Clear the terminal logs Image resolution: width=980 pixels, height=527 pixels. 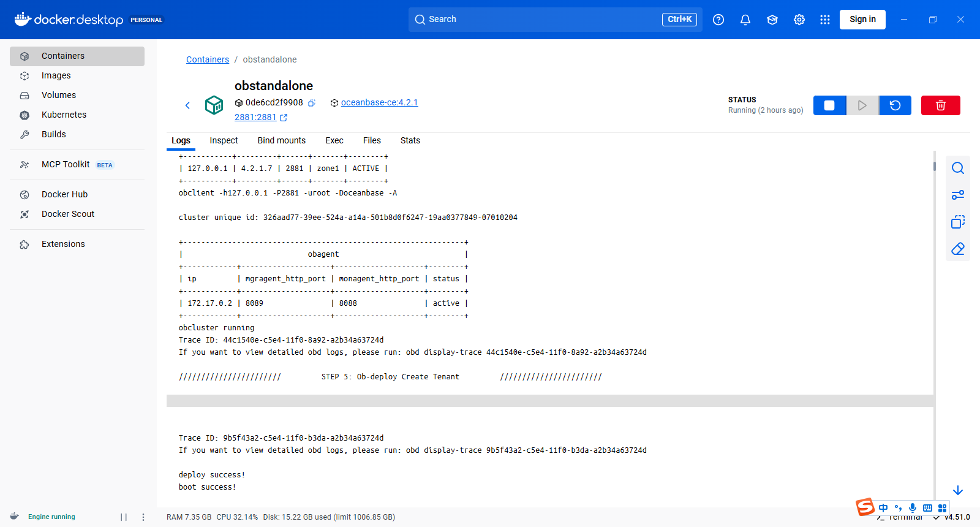pyautogui.click(x=958, y=249)
